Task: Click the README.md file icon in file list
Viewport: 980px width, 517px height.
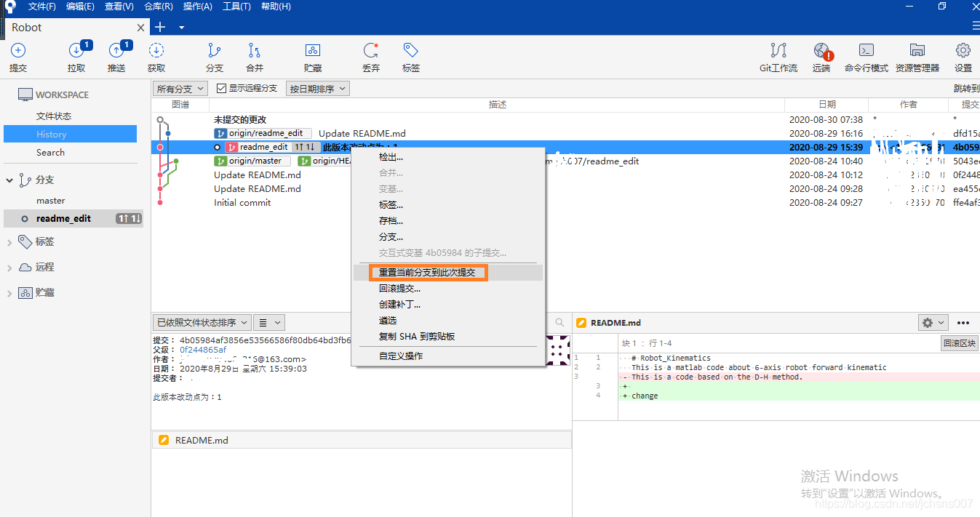Action: (164, 440)
